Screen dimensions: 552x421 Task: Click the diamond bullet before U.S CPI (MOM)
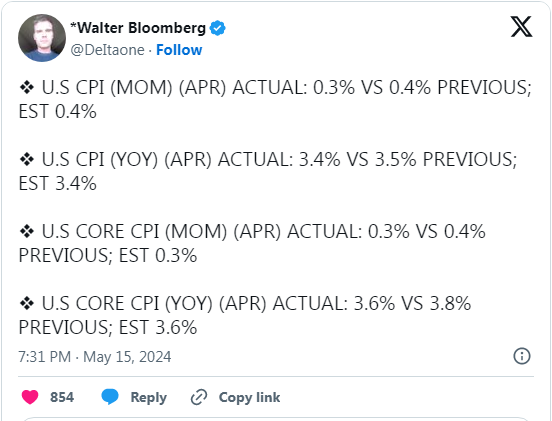[x=27, y=87]
